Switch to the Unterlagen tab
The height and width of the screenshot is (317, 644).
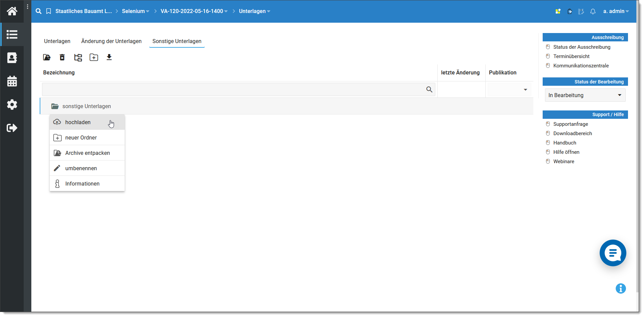coord(57,41)
